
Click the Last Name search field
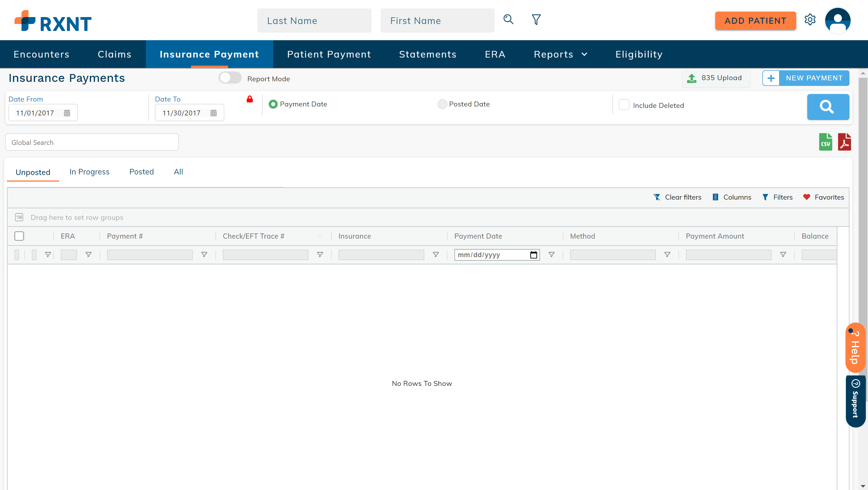click(314, 21)
